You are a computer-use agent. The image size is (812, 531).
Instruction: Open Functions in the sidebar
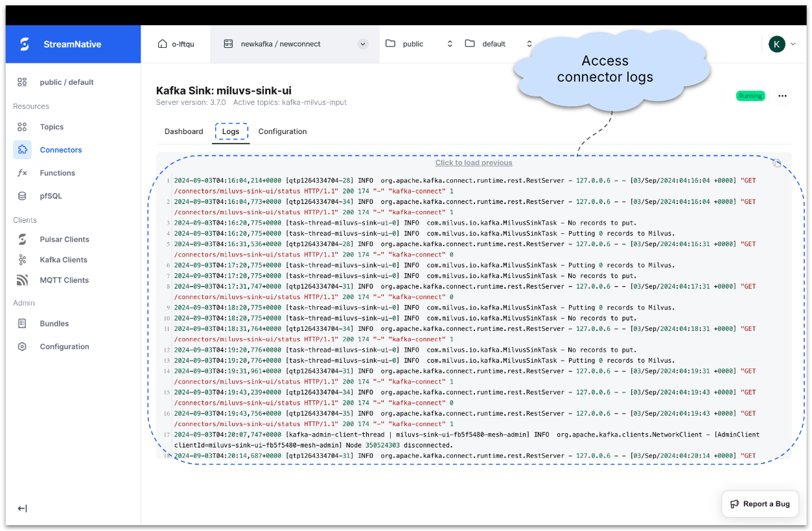click(57, 173)
